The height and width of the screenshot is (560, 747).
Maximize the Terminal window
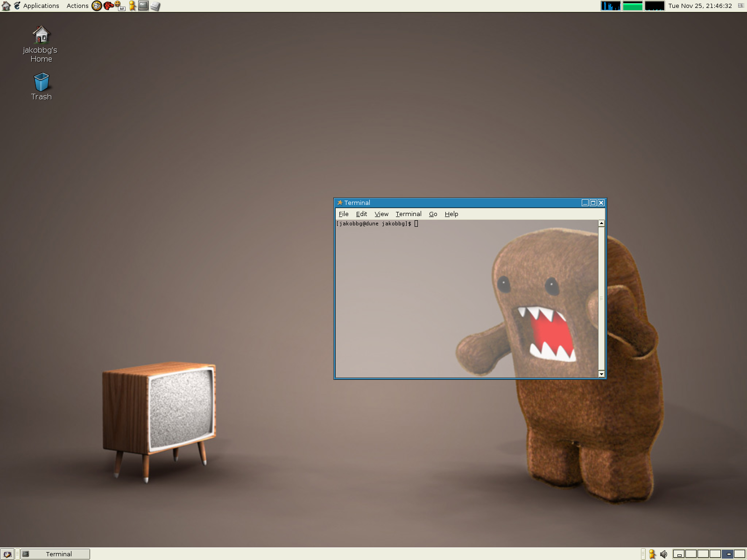click(593, 203)
